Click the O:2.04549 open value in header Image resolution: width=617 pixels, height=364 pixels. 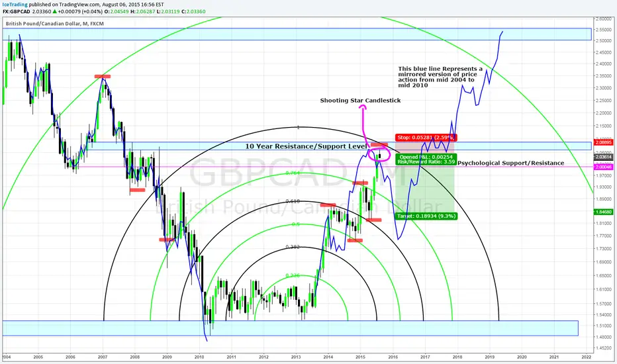click(117, 11)
